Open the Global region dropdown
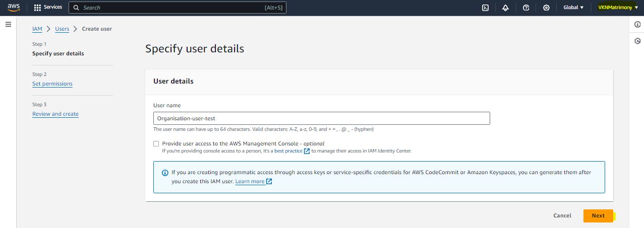Image resolution: width=644 pixels, height=228 pixels. (x=573, y=8)
